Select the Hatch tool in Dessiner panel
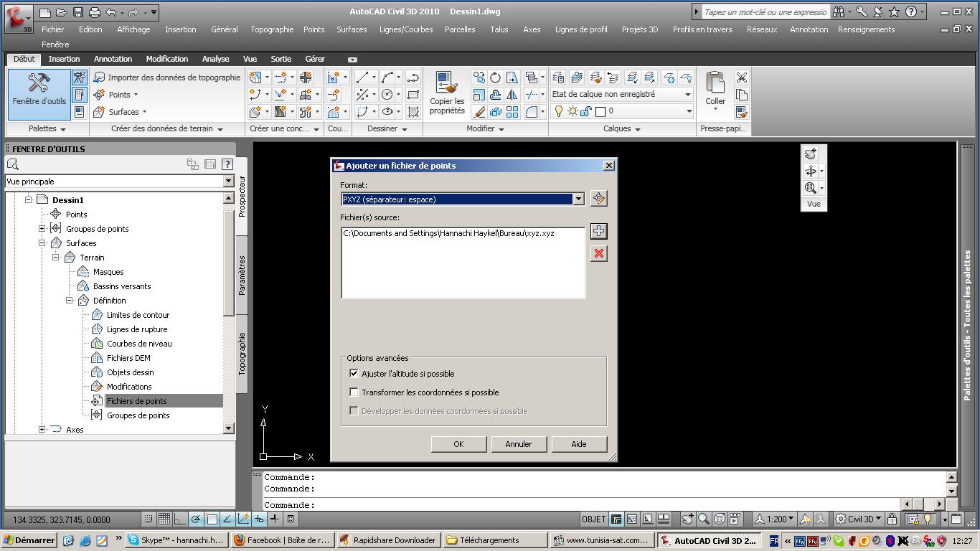Screen dimensions: 980x551 pos(413,111)
